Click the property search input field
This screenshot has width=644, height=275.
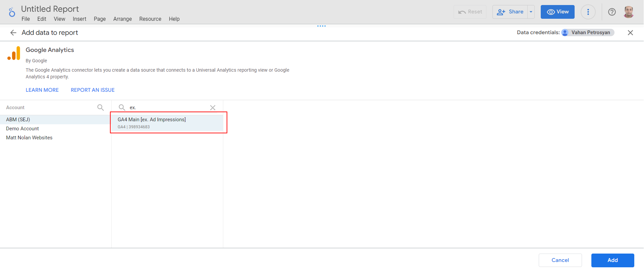[x=168, y=108]
